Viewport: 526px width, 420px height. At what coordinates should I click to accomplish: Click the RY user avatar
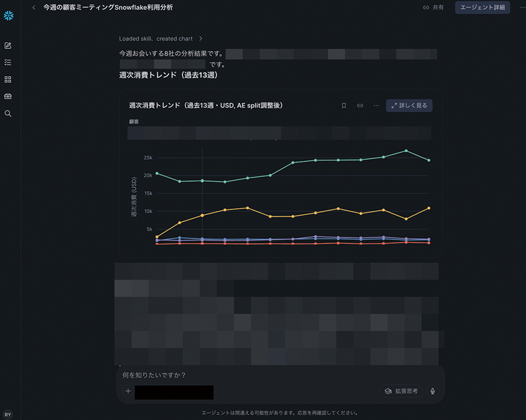pyautogui.click(x=8, y=415)
